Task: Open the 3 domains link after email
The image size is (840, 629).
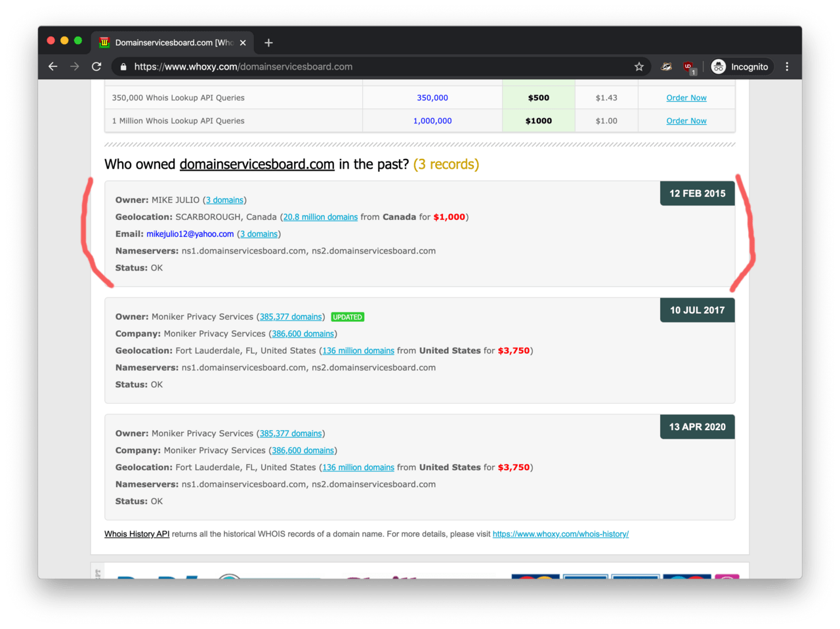Action: (x=259, y=234)
